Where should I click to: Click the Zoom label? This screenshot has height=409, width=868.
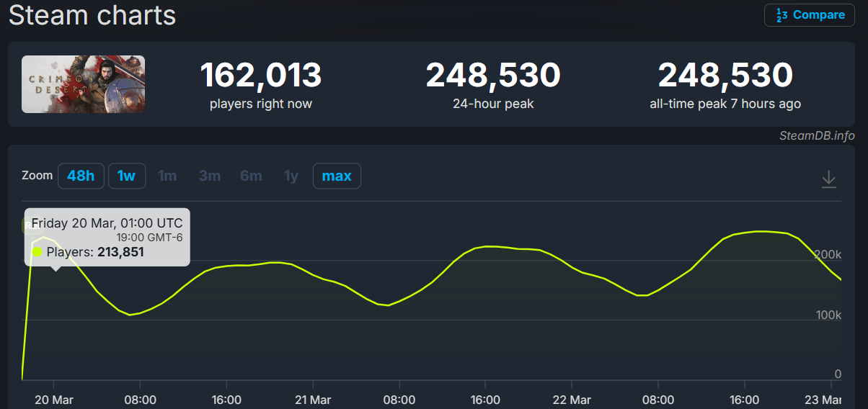(37, 176)
